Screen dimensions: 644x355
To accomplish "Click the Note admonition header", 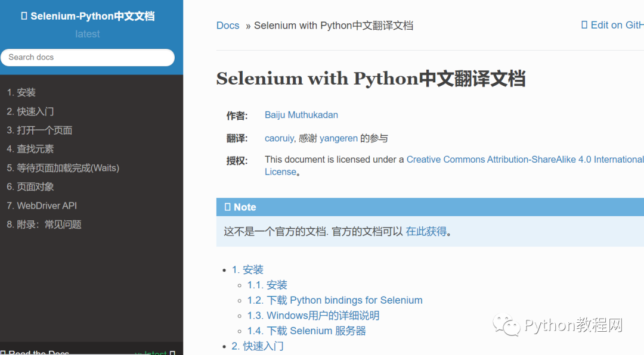I will click(430, 207).
